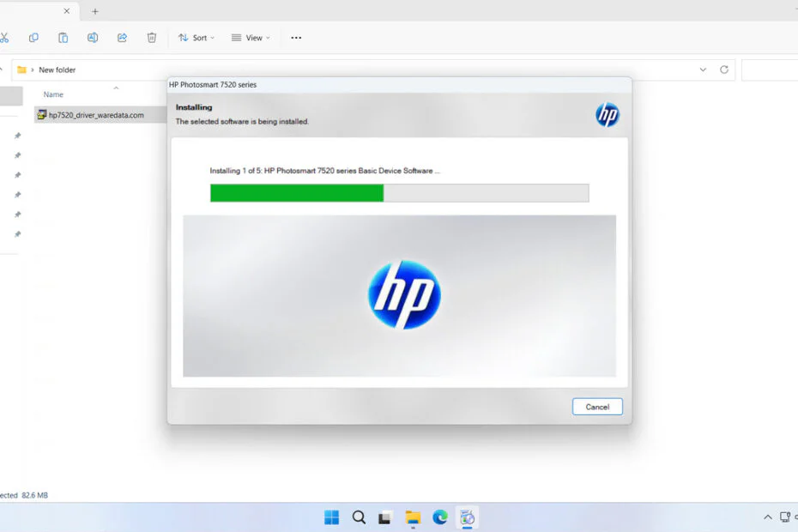Open the Share icon in the toolbar
The width and height of the screenshot is (798, 532).
[122, 38]
